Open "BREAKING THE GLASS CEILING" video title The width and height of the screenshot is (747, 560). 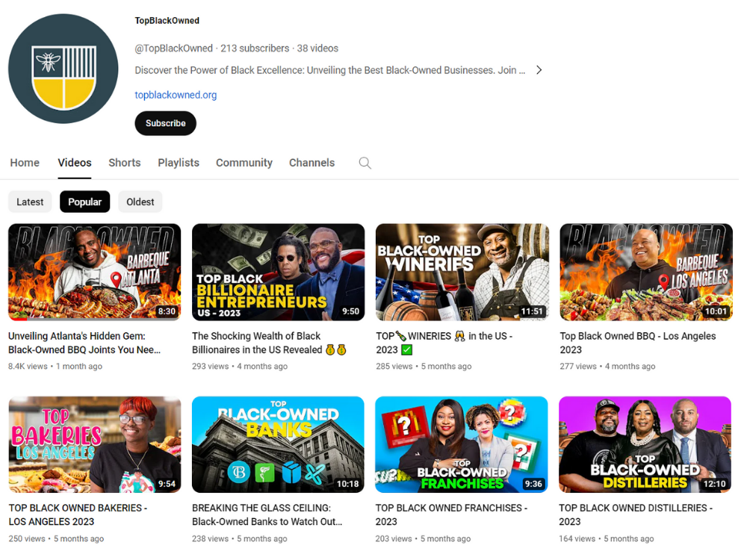click(267, 514)
